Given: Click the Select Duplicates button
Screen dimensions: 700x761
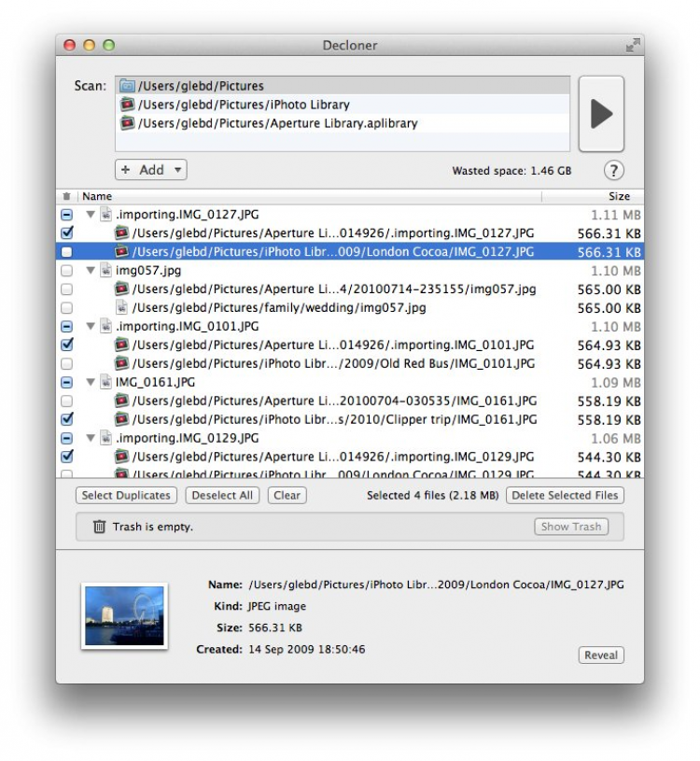Looking at the screenshot, I should coord(126,496).
